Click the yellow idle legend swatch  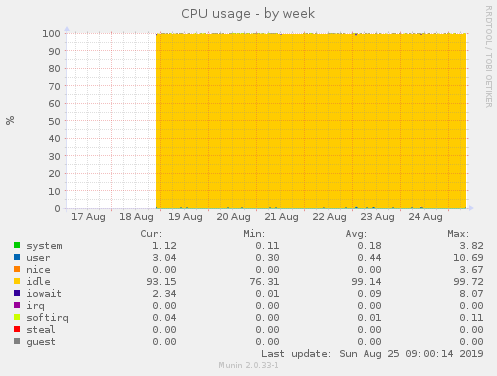(x=17, y=281)
